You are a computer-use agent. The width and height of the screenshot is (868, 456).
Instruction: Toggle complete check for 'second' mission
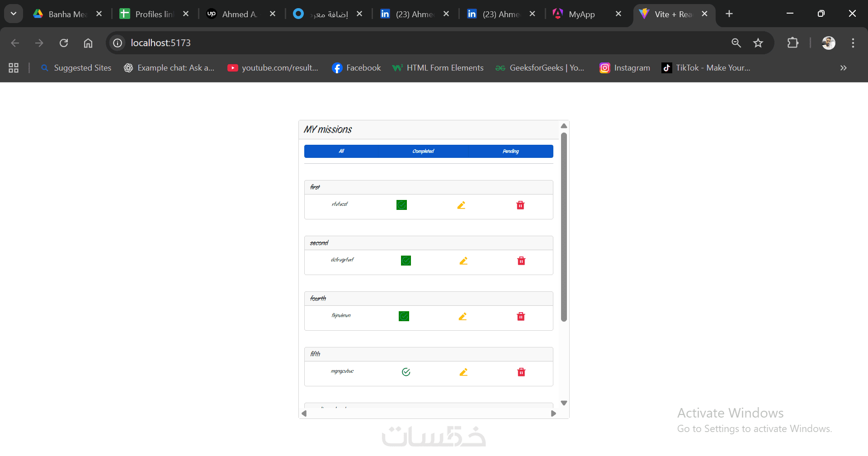coord(406,261)
